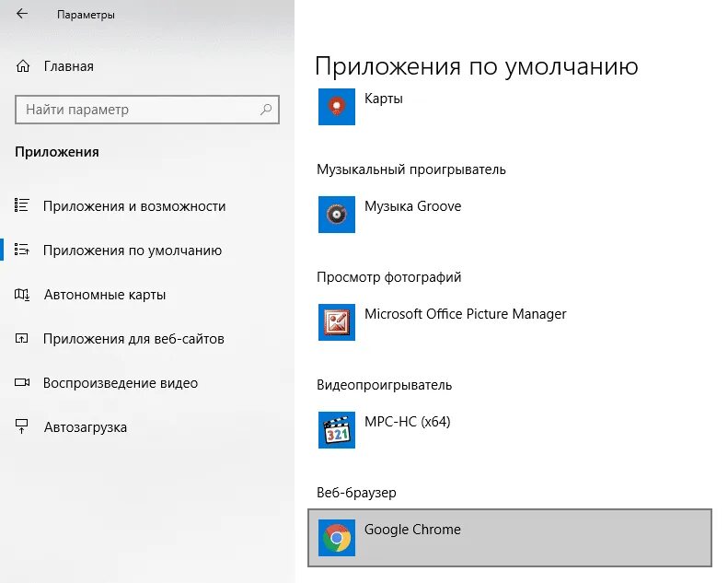Click the back arrow in Параметры
The width and height of the screenshot is (728, 583).
(22, 14)
